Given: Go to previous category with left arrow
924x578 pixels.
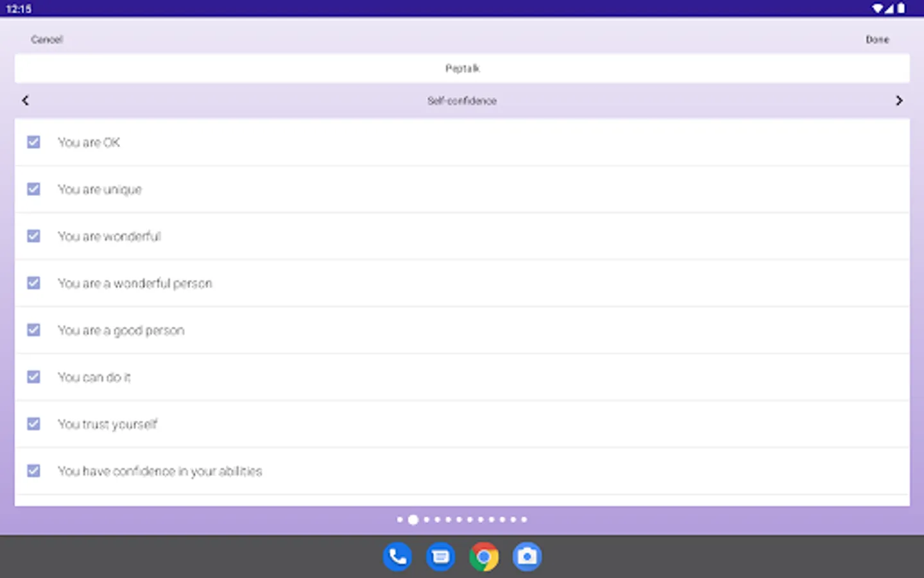Looking at the screenshot, I should point(25,100).
